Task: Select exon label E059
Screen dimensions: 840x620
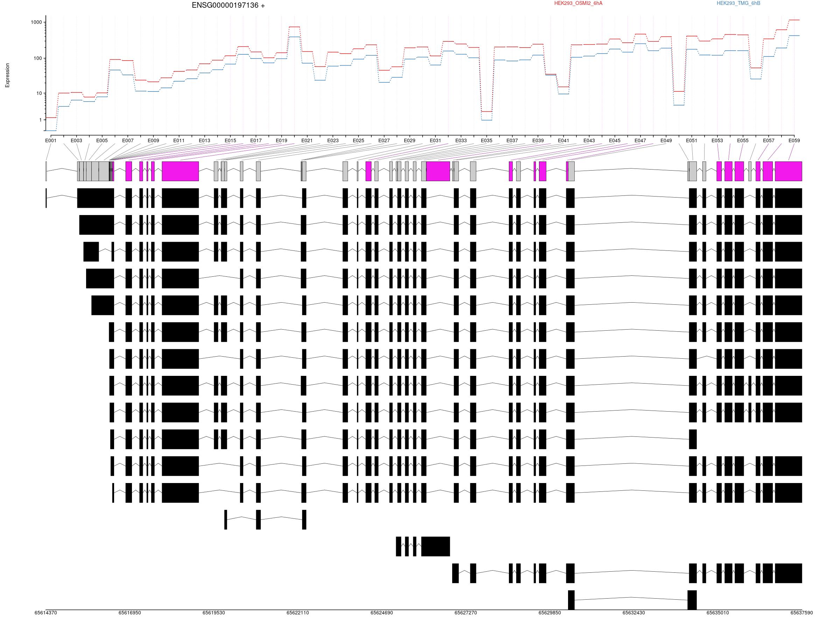Action: [794, 141]
